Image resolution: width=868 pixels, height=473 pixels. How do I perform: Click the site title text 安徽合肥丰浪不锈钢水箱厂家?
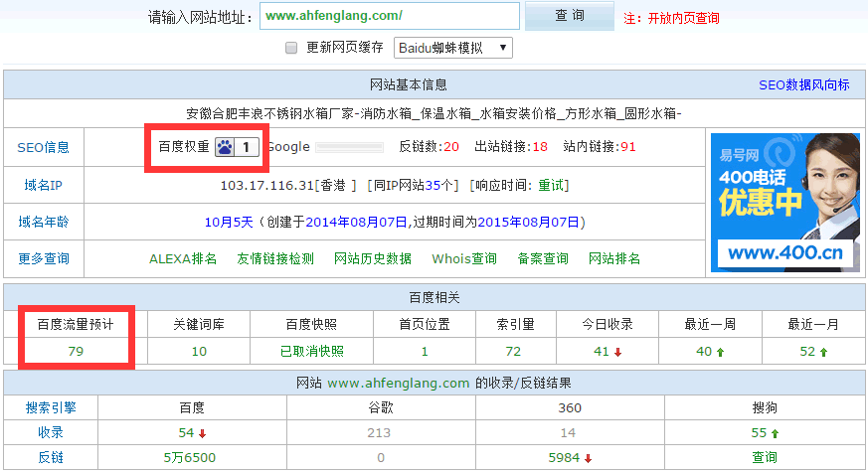click(269, 113)
